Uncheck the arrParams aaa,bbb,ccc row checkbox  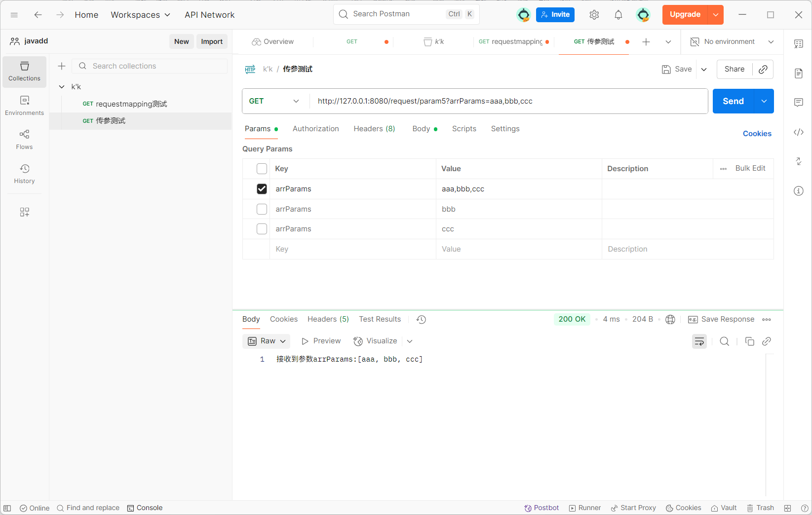262,189
